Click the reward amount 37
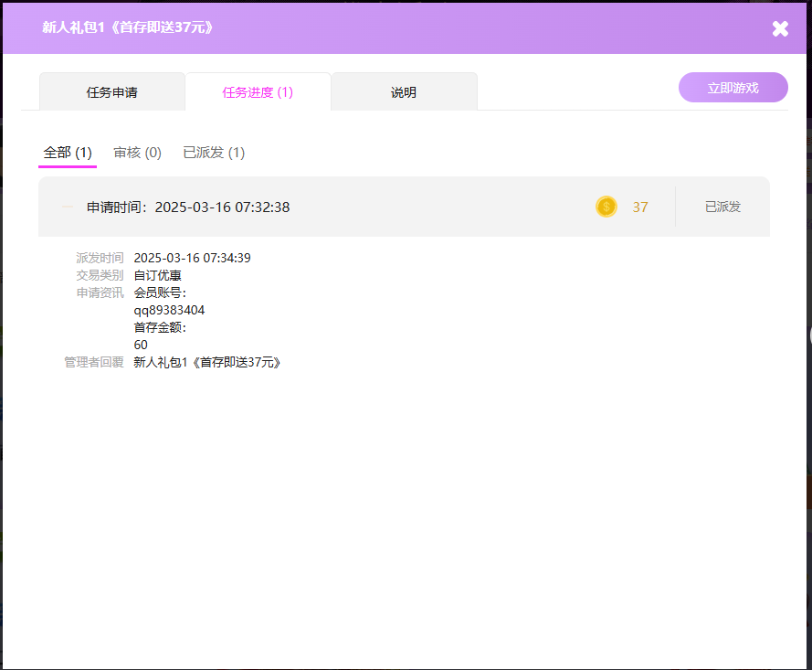 click(639, 207)
